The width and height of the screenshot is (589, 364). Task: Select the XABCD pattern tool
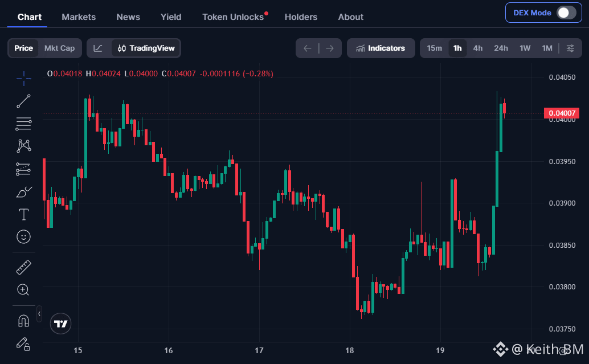coord(24,146)
